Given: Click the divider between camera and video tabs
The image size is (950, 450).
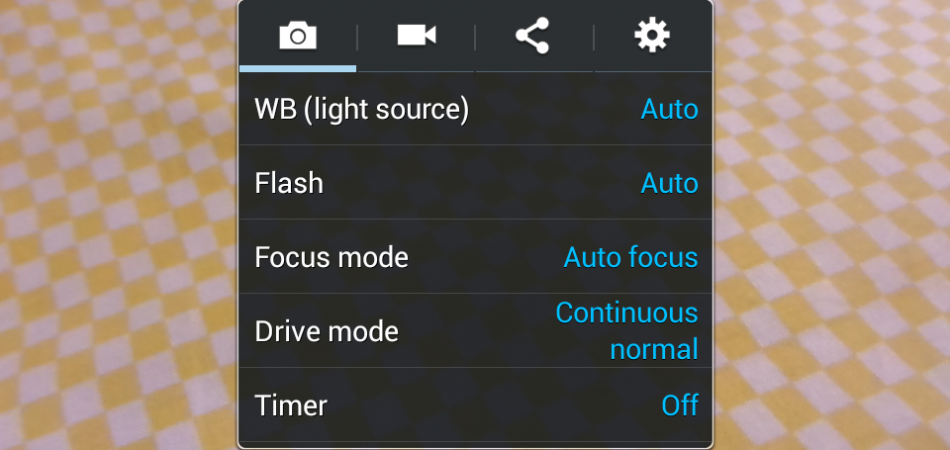Looking at the screenshot, I should (357, 37).
